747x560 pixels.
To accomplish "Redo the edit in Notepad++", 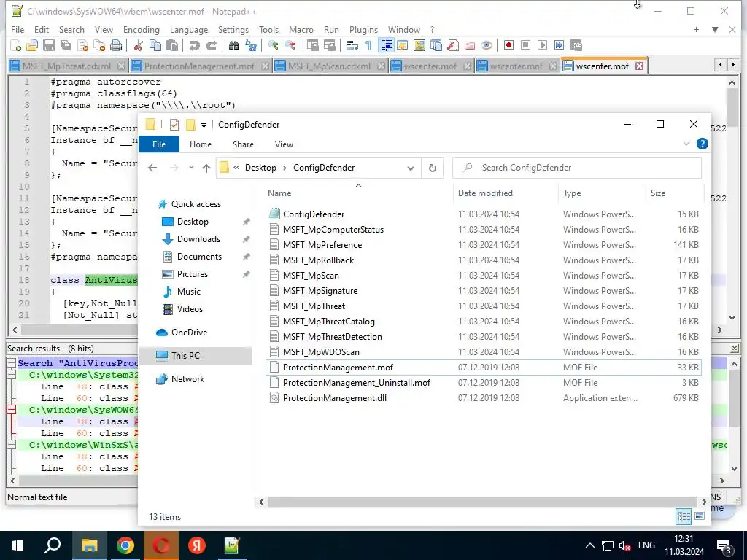I will [x=211, y=46].
